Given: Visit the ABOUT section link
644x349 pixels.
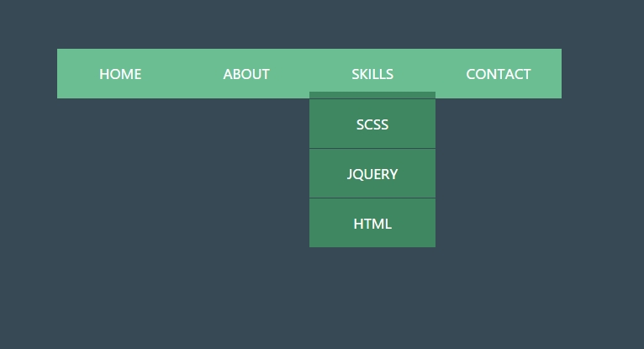Looking at the screenshot, I should tap(246, 74).
